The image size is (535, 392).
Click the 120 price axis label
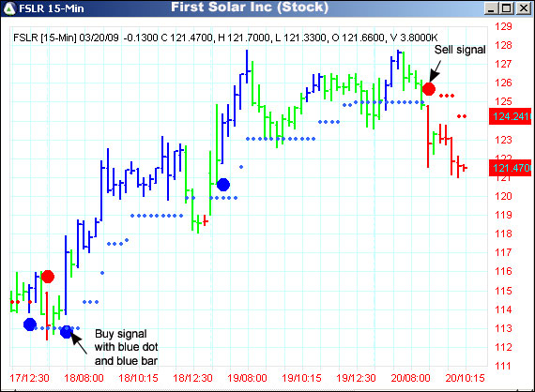coord(504,196)
